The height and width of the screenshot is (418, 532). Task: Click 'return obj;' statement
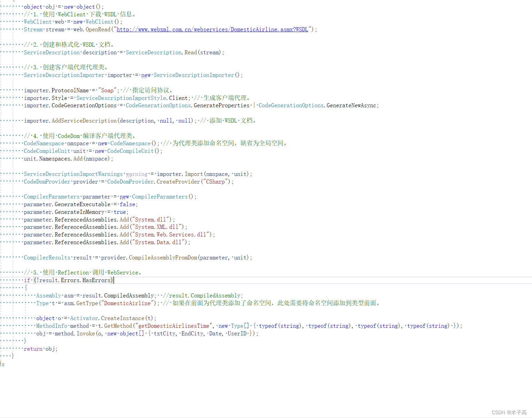coord(41,349)
